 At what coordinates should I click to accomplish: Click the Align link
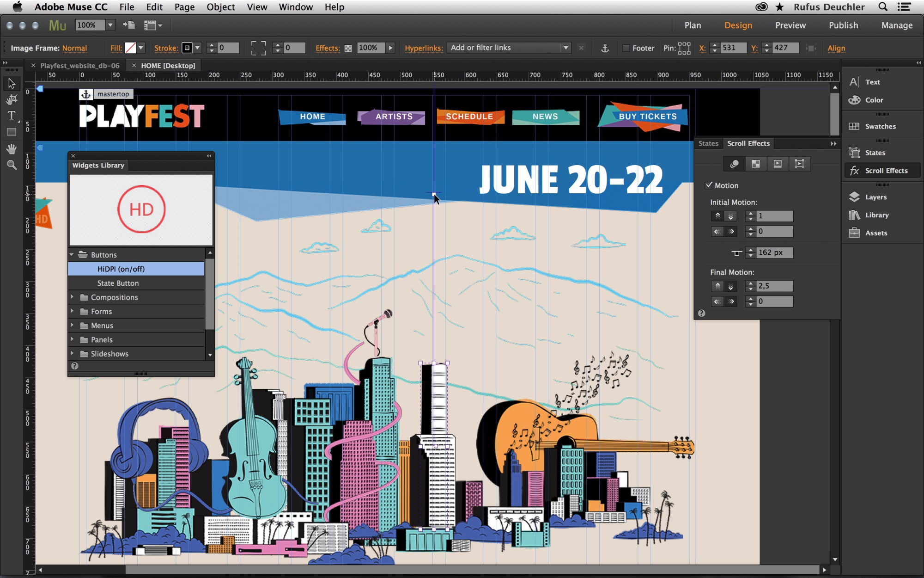pyautogui.click(x=836, y=48)
